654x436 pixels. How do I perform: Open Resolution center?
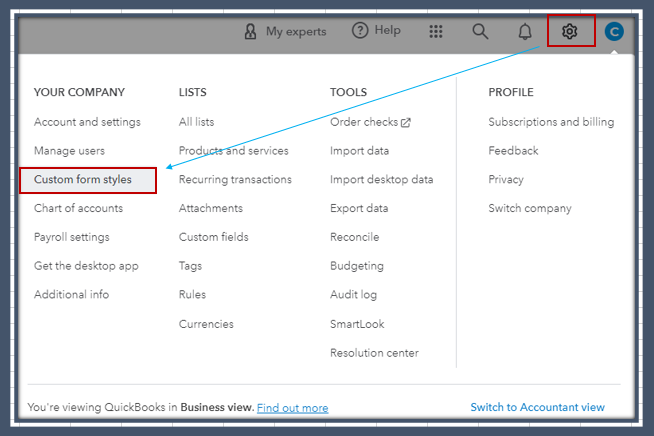point(374,353)
